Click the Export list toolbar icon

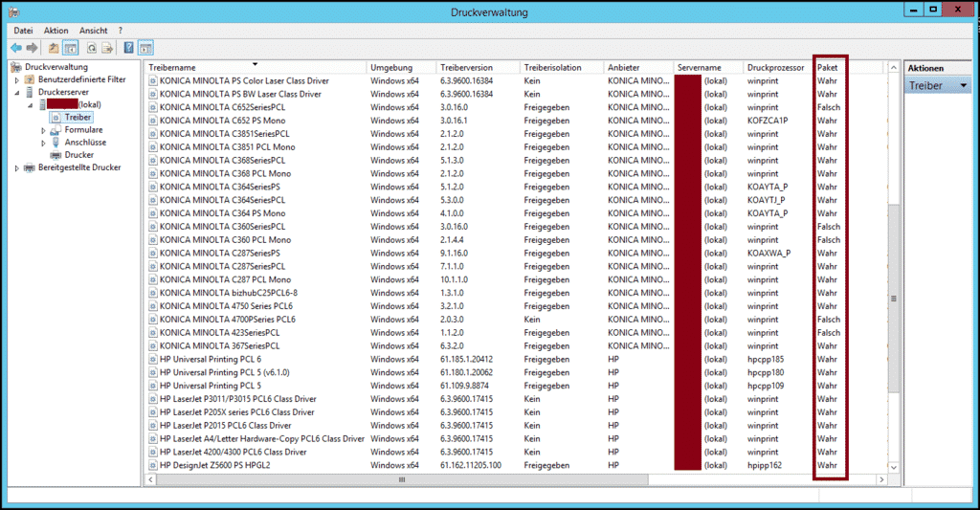(x=107, y=48)
